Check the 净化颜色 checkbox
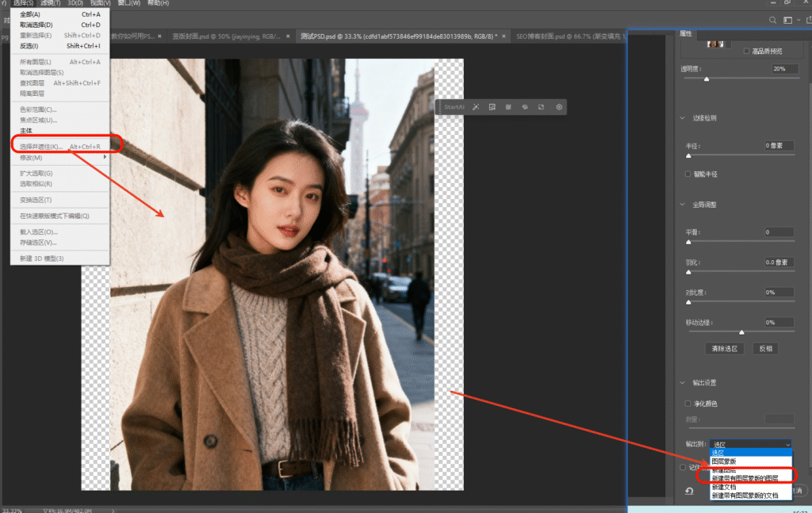This screenshot has width=812, height=513. pos(688,404)
